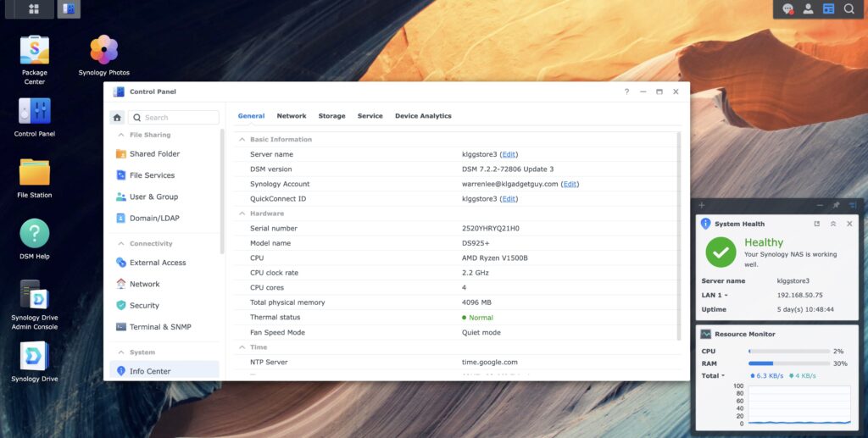Image resolution: width=868 pixels, height=438 pixels.
Task: Open the LAN 1 dropdown in System Health
Action: point(715,295)
